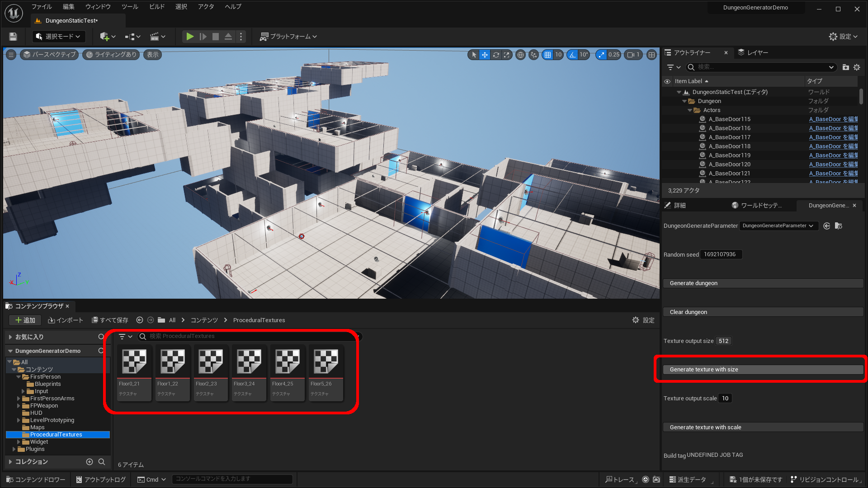The image size is (868, 488).
Task: Open camera speed setting
Action: click(633, 55)
